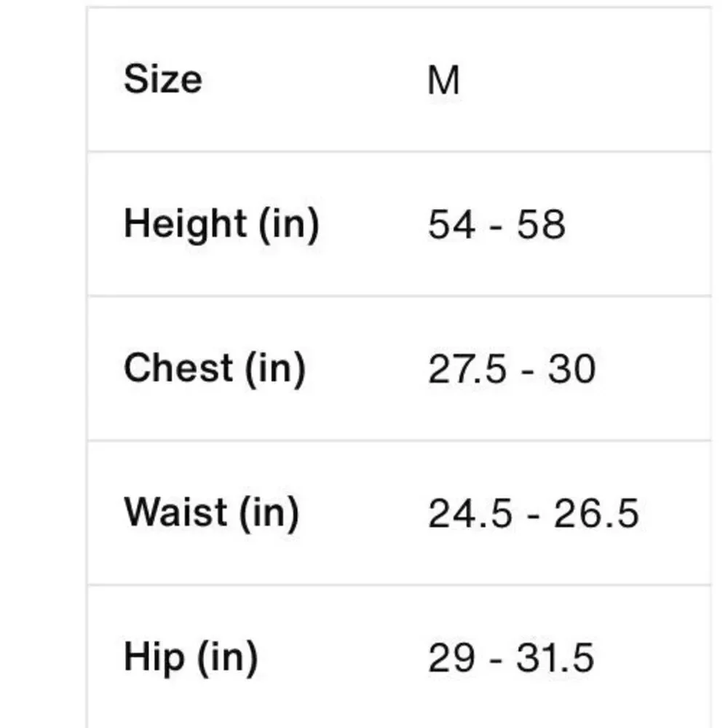Click the word Waist in table

175,512
